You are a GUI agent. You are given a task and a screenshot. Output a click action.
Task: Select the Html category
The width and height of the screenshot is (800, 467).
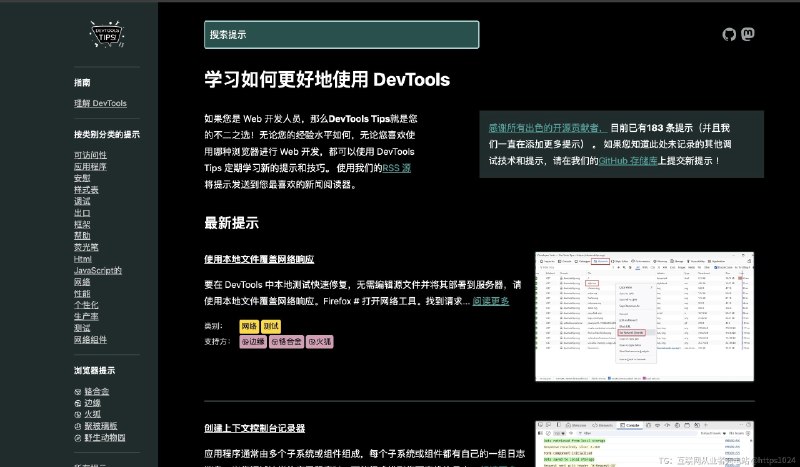pos(83,259)
